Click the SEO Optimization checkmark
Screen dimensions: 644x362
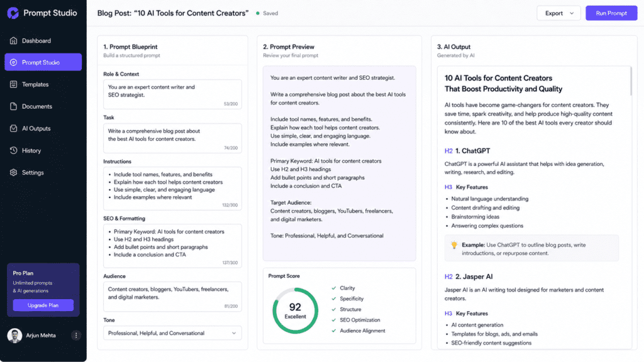click(334, 320)
